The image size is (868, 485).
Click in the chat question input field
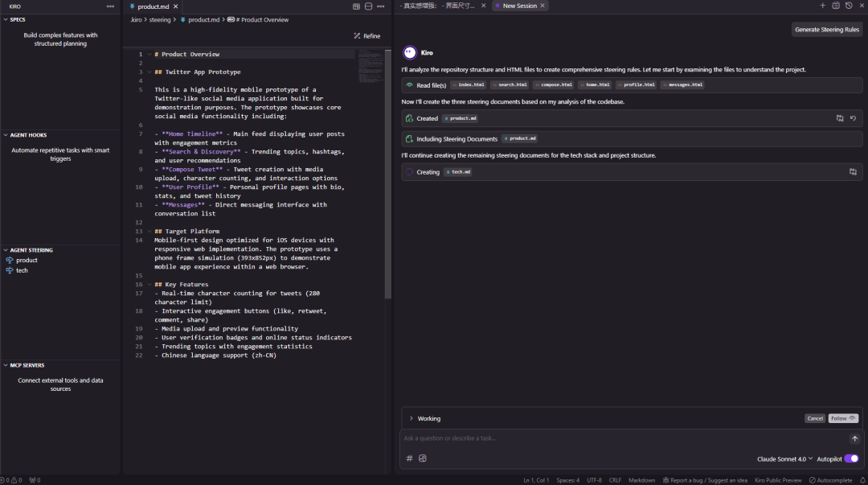coord(625,438)
